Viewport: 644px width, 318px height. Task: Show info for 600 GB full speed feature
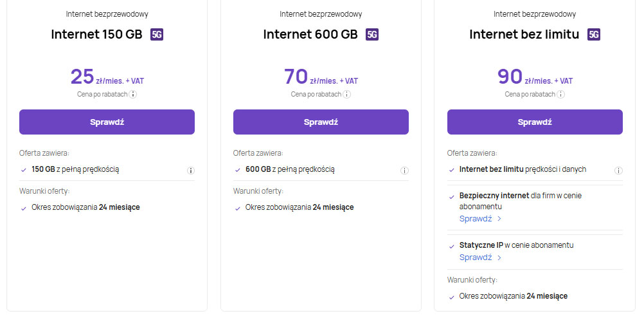pos(404,171)
